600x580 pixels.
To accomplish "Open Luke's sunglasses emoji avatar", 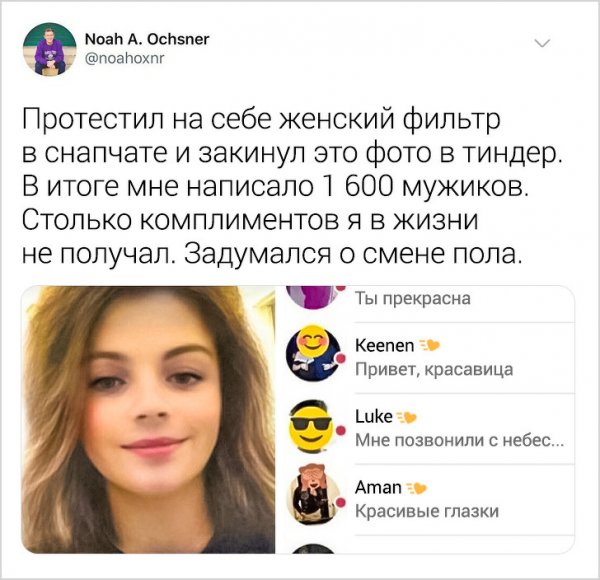I will point(312,427).
